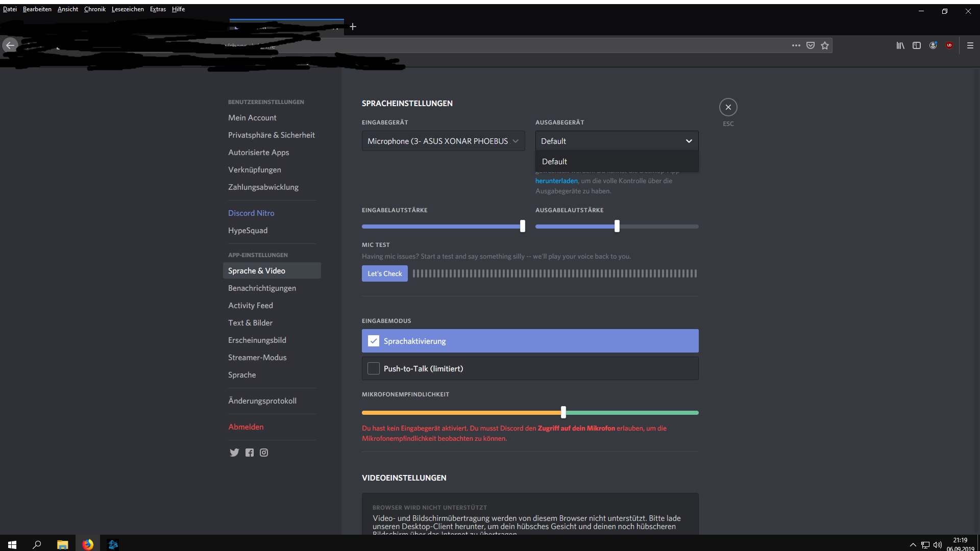Click the Let's Check mic test button
The width and height of the screenshot is (980, 551).
click(x=384, y=272)
